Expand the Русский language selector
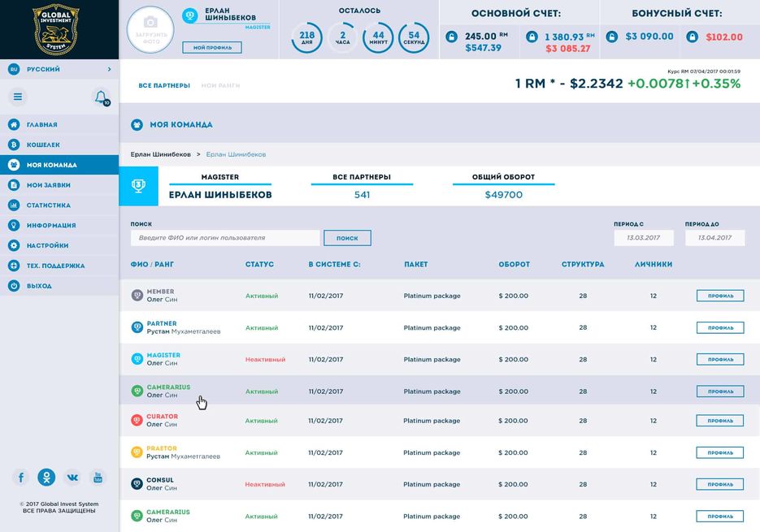The image size is (760, 532). tap(59, 69)
